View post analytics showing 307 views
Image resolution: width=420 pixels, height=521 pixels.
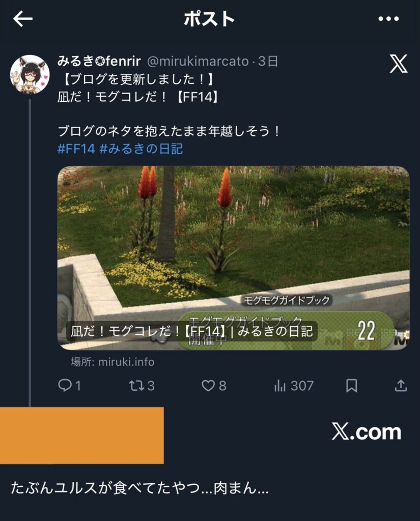point(294,386)
